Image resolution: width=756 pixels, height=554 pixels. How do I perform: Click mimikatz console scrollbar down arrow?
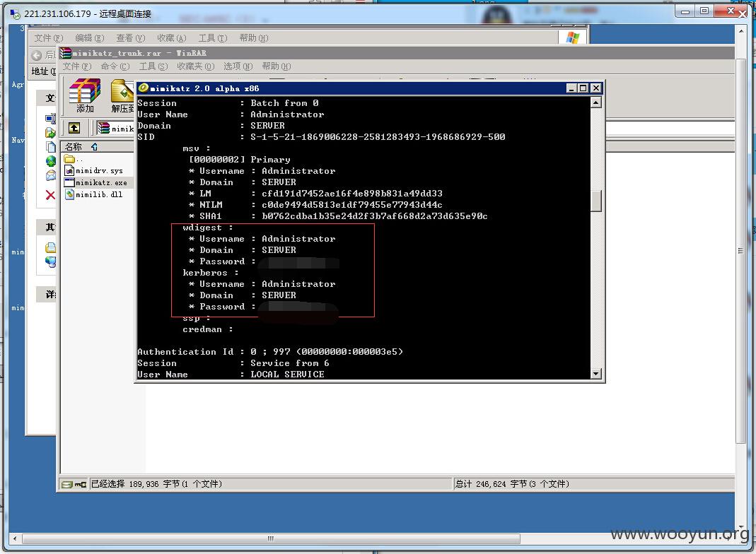tap(596, 374)
